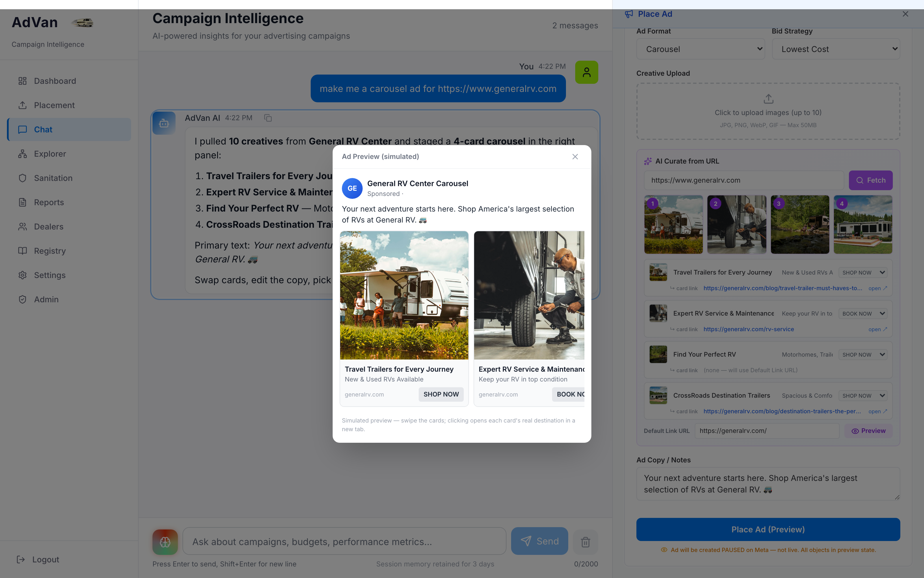
Task: Open the Admin sidebar item
Action: [69, 299]
